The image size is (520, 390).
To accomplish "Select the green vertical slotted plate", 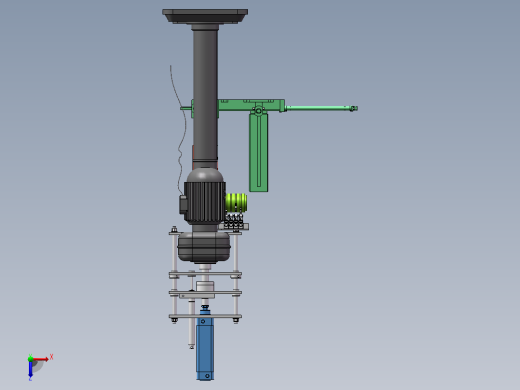I will [259, 152].
